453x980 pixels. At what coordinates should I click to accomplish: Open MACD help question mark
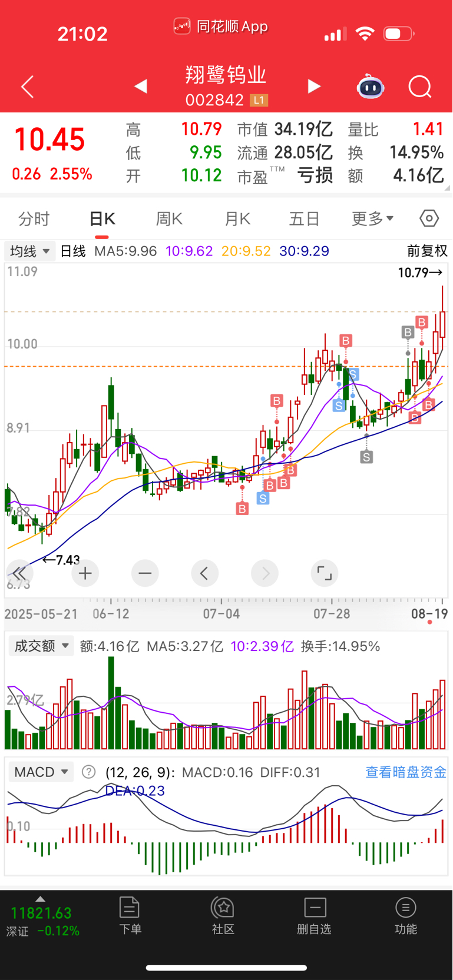point(88,772)
